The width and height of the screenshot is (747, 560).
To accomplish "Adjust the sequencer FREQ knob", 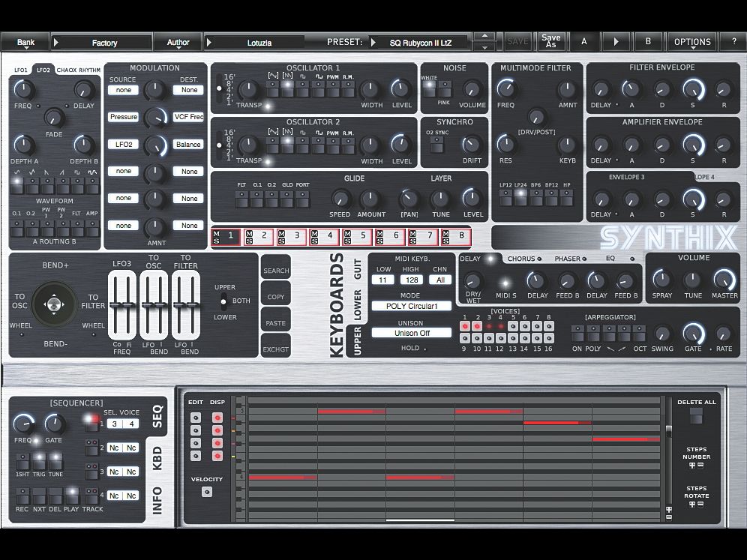I will point(22,424).
